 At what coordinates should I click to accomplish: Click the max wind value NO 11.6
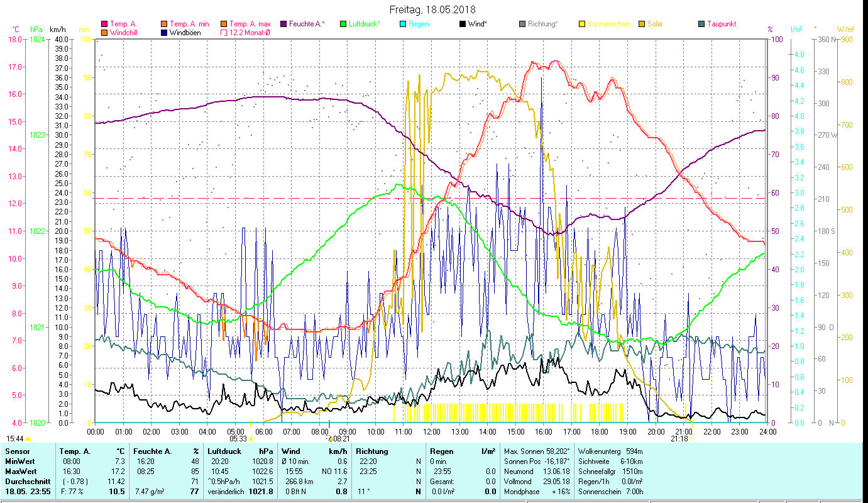pos(334,472)
